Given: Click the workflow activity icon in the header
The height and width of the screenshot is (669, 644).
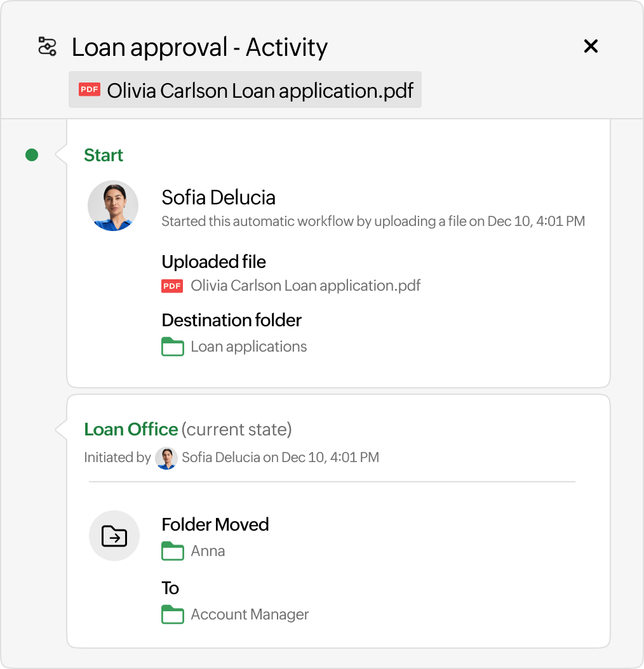Looking at the screenshot, I should pos(46,46).
